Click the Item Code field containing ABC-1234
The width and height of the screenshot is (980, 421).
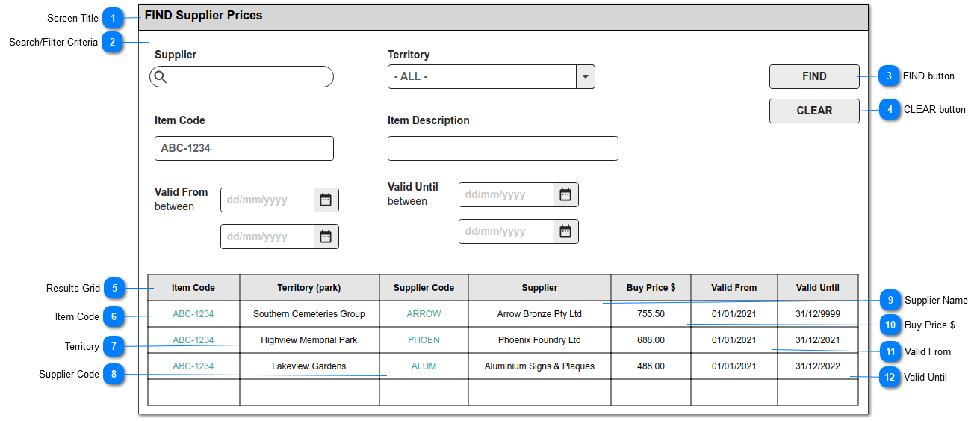point(244,148)
